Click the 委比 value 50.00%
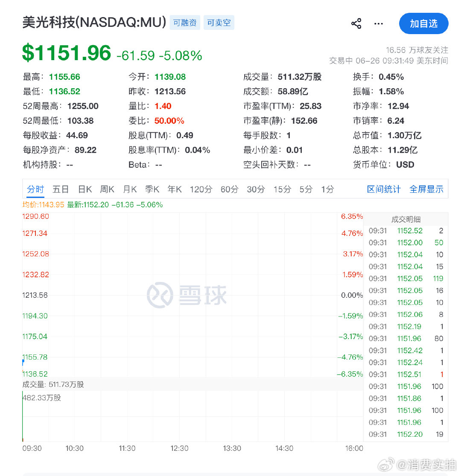Screen dimensions: 461x476 (169, 121)
